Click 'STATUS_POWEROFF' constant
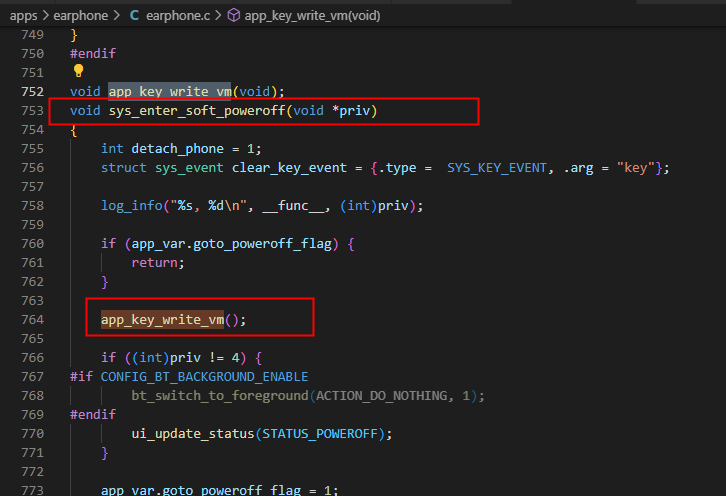This screenshot has width=726, height=496. click(320, 433)
